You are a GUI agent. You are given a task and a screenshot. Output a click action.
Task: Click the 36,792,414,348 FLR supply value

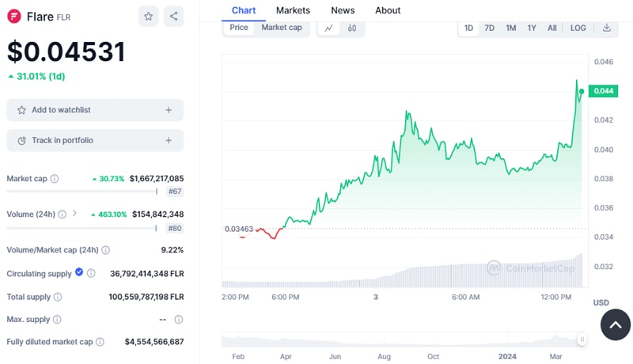tap(147, 274)
